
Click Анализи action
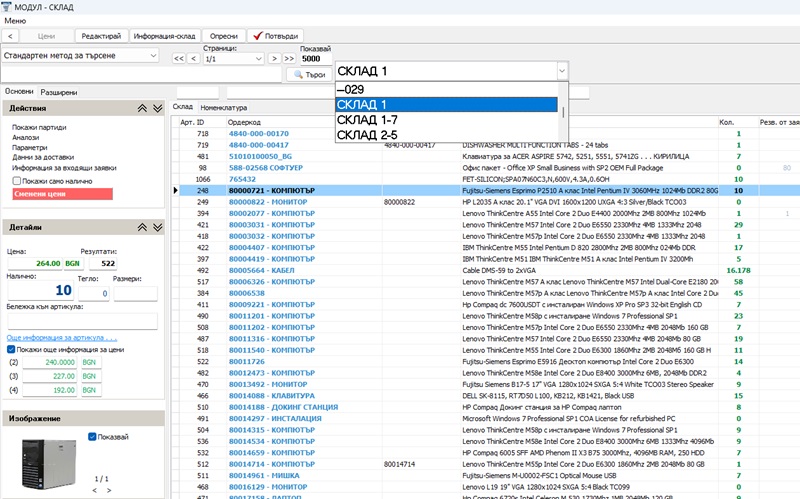(26, 137)
